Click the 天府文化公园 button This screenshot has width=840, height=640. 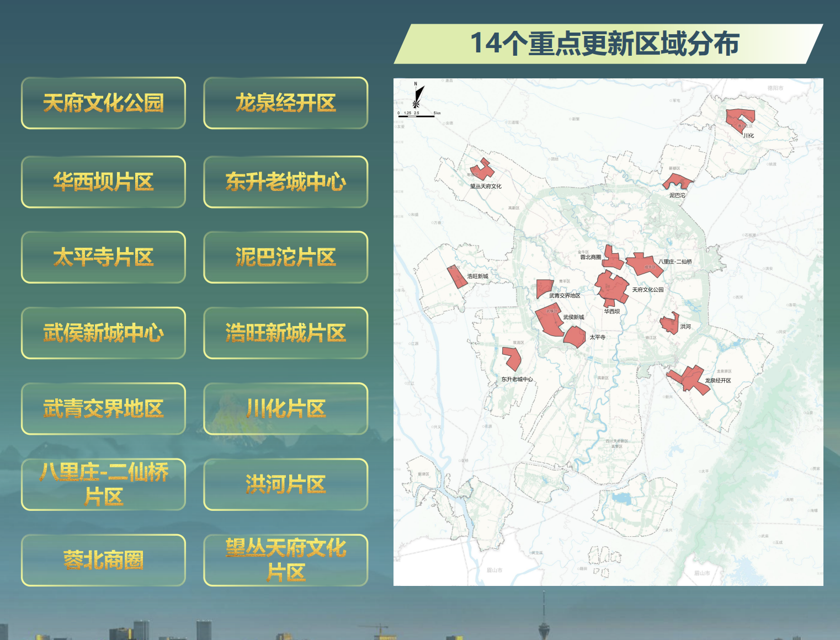(x=103, y=103)
